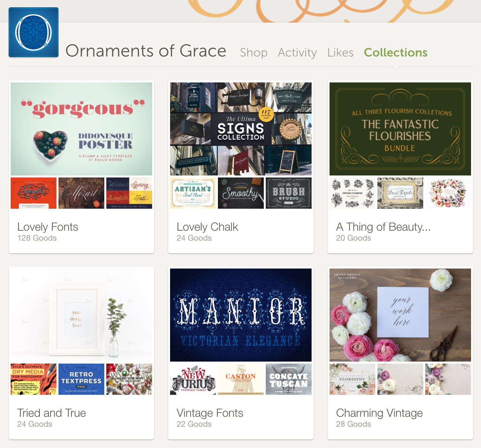
Task: Open the gorgeous Didonesque Poster thumbnail
Action: 81,129
